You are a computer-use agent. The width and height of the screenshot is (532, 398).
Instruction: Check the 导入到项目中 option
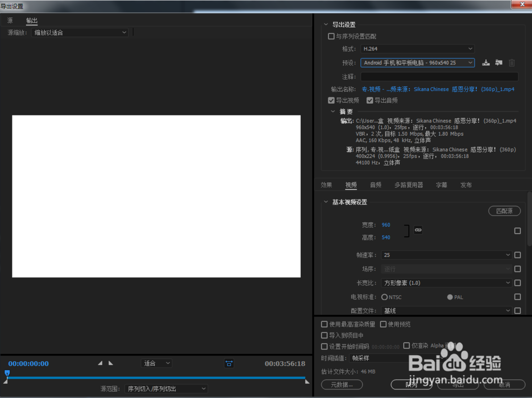325,336
